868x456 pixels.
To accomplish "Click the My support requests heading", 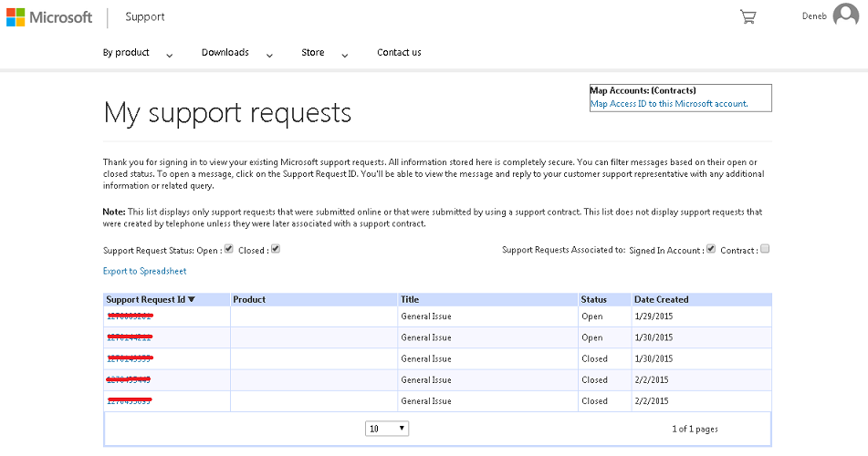I will pos(227,113).
